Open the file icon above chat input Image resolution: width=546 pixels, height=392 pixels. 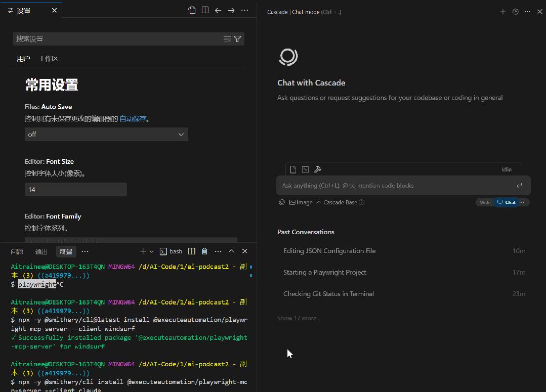click(293, 169)
